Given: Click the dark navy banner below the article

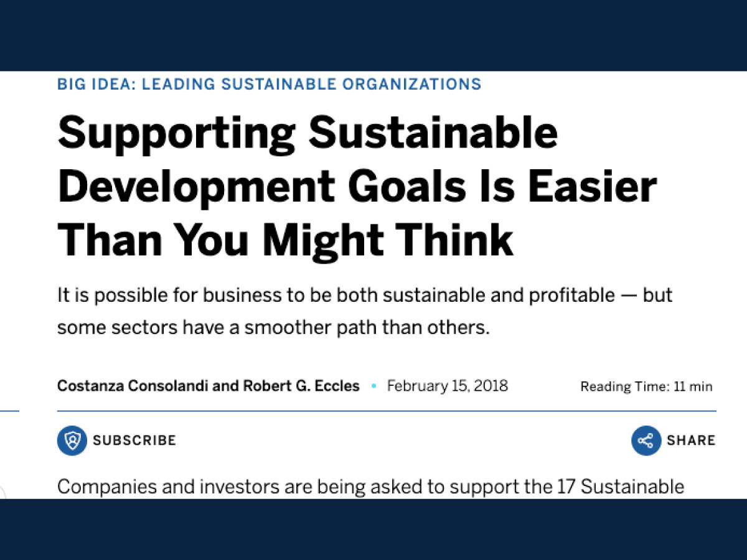Looking at the screenshot, I should (374, 529).
